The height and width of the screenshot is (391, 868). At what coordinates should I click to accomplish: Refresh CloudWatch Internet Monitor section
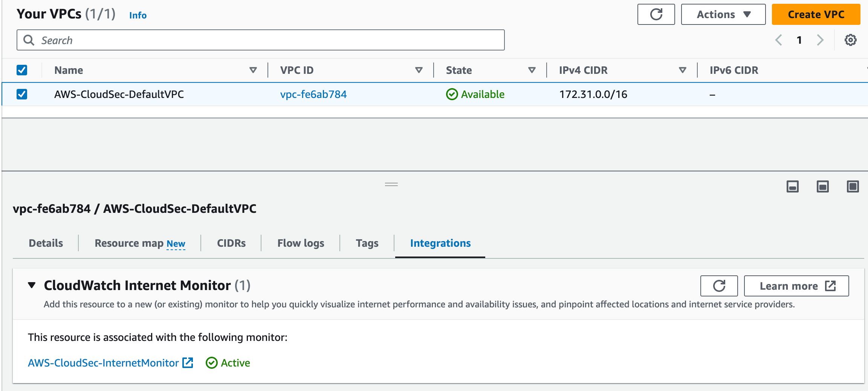tap(719, 286)
